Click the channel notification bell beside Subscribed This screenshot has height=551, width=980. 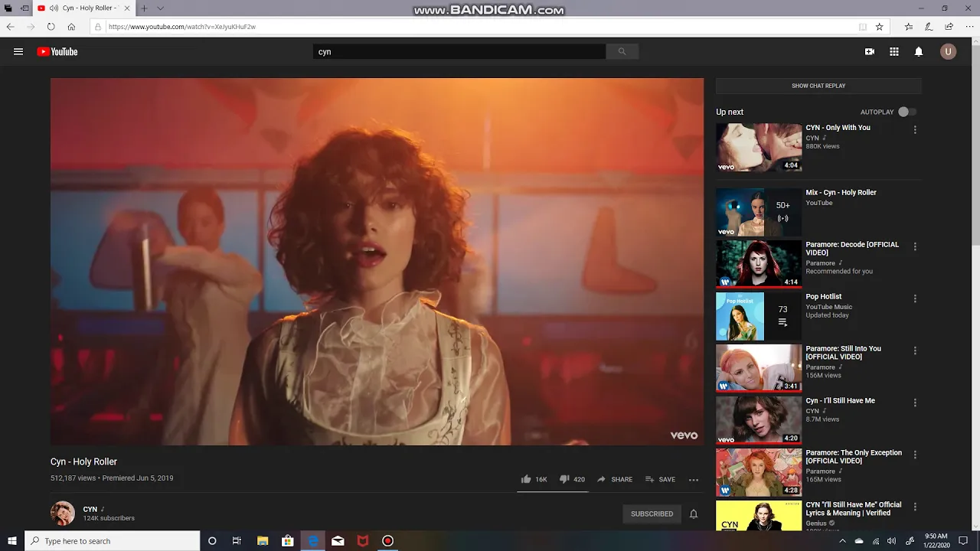694,514
